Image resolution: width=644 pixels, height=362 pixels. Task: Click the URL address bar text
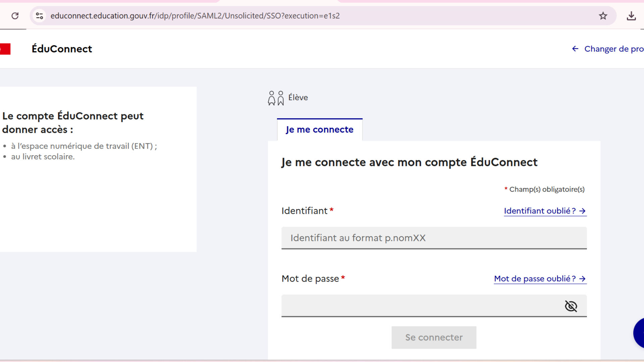click(195, 16)
